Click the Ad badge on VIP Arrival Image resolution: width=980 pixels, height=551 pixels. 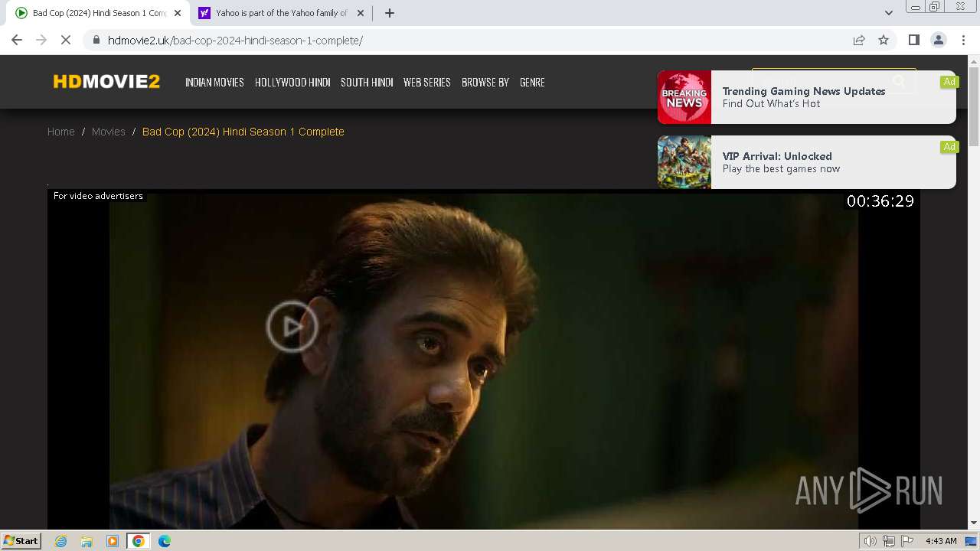coord(949,147)
